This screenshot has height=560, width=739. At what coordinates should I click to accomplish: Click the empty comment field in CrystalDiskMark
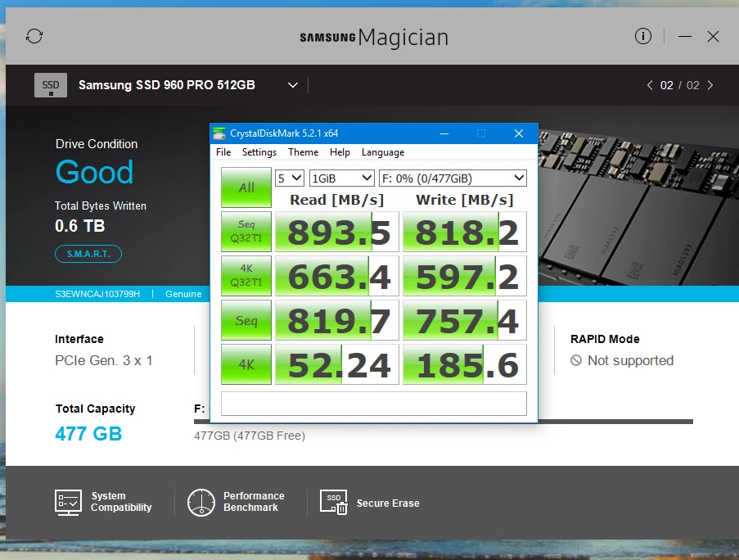click(x=374, y=404)
